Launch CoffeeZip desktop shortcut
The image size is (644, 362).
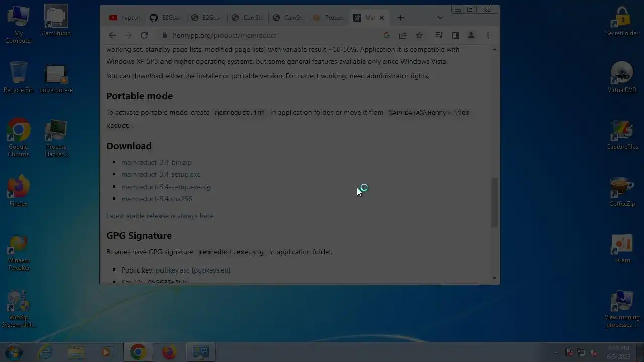622,192
